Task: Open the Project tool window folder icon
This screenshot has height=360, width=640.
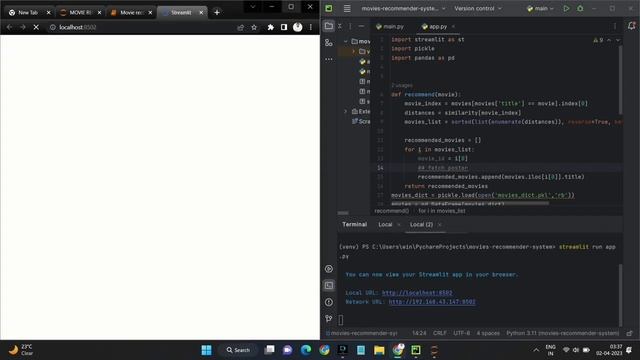Action: (329, 26)
